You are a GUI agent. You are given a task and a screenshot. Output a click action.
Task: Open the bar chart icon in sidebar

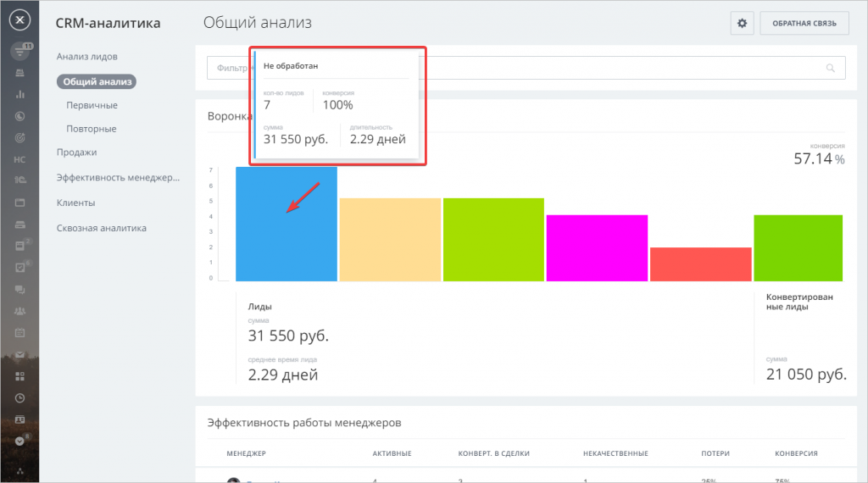19,94
